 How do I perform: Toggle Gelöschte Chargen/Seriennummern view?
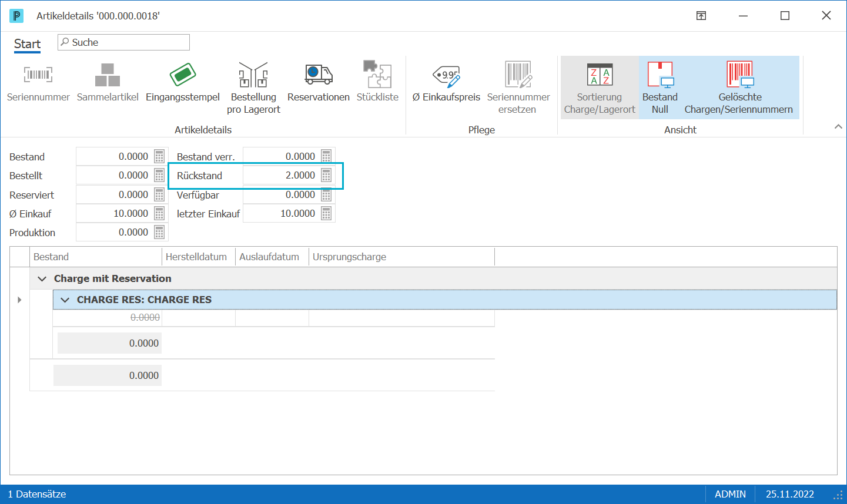739,88
